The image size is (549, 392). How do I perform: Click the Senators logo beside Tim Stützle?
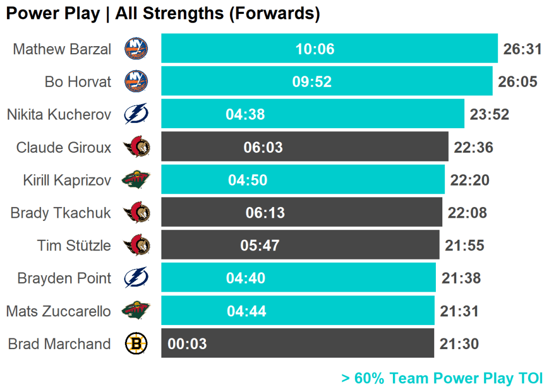click(136, 246)
